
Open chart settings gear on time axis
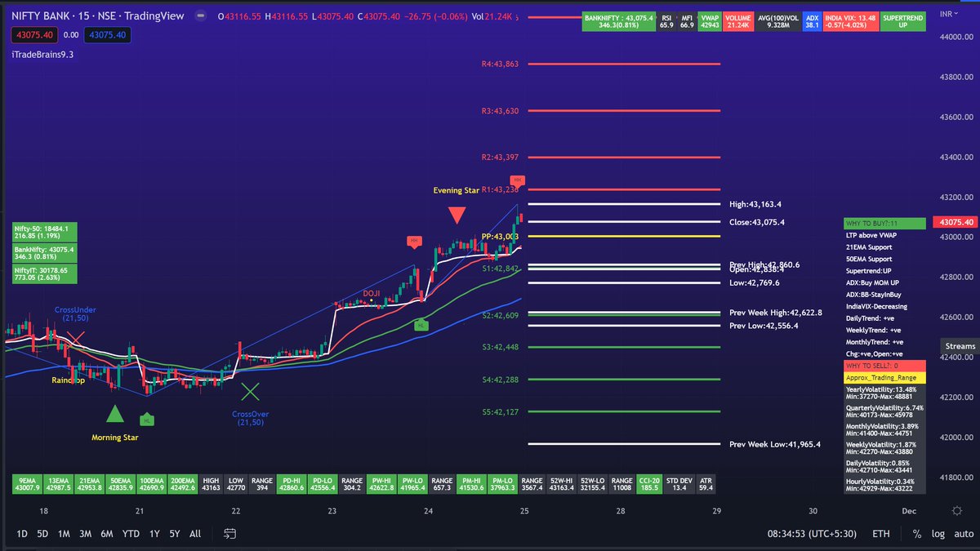[x=956, y=510]
